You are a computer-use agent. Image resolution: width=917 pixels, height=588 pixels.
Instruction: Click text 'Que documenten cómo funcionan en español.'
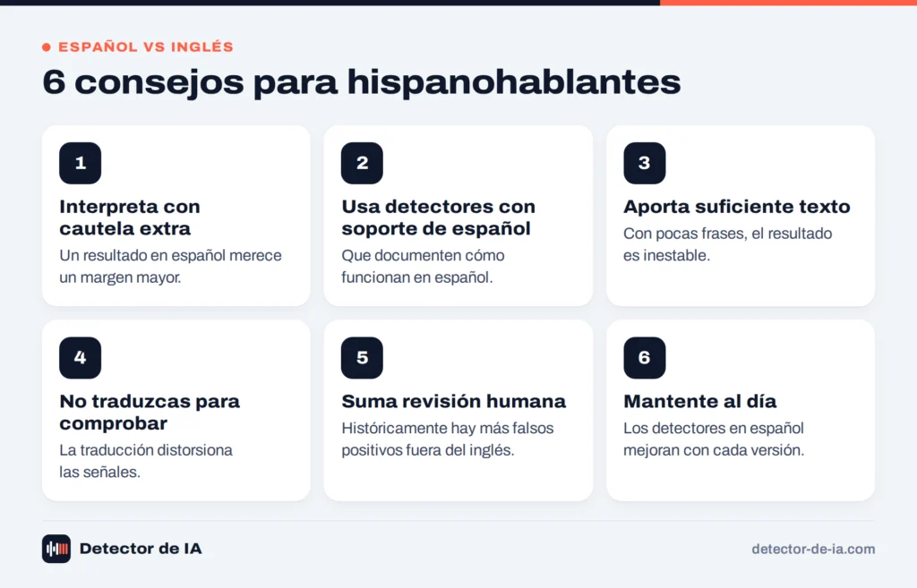pyautogui.click(x=423, y=267)
